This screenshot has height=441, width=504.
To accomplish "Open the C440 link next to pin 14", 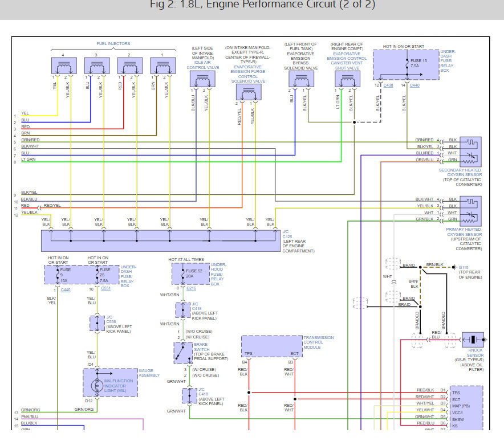I will click(x=414, y=85).
